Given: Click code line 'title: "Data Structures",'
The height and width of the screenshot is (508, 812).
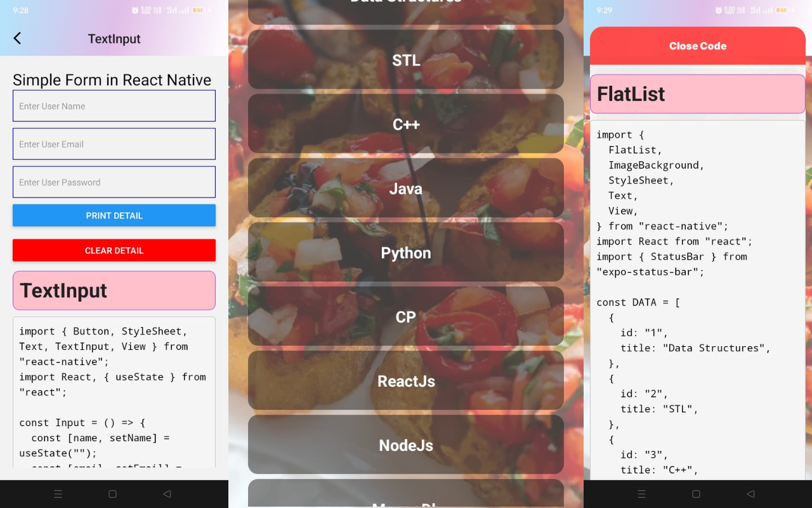Looking at the screenshot, I should coord(696,348).
